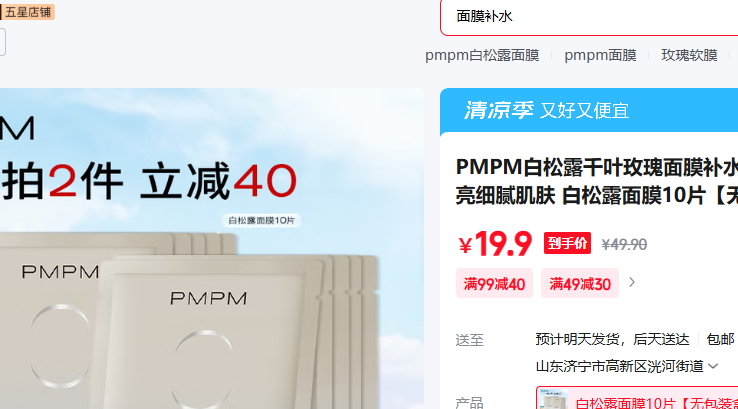Click the red 到手价 price tag
Screen dimensions: 738x409
pos(567,243)
